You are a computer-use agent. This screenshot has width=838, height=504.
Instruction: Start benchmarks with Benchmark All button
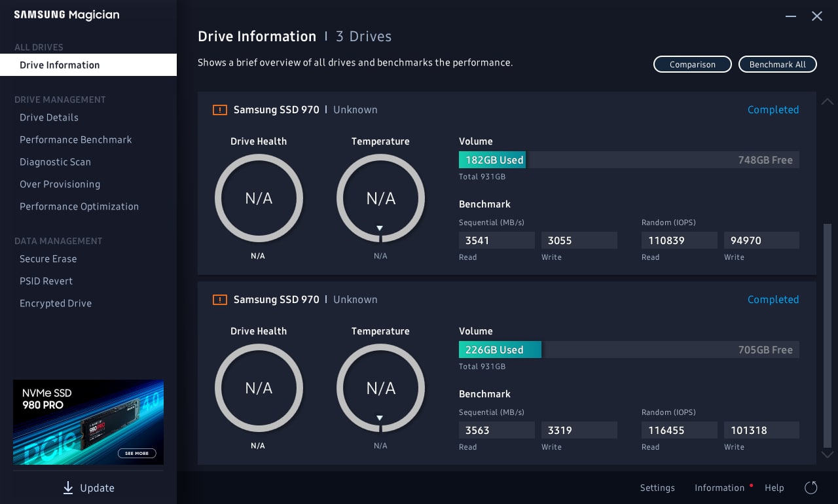[778, 64]
